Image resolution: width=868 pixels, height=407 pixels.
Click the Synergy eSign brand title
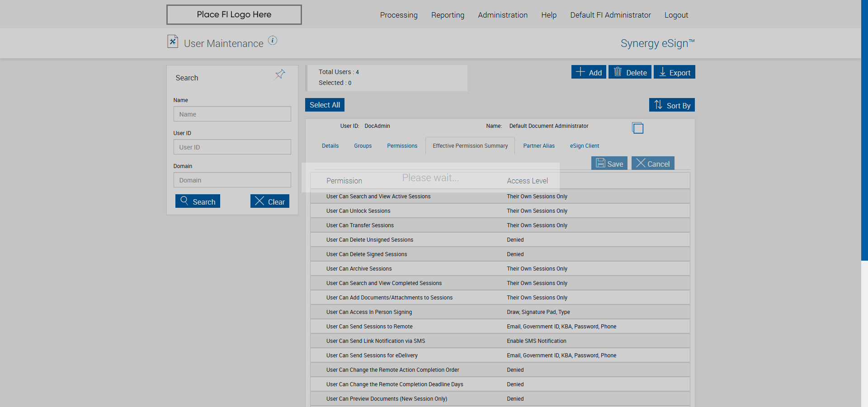click(657, 43)
